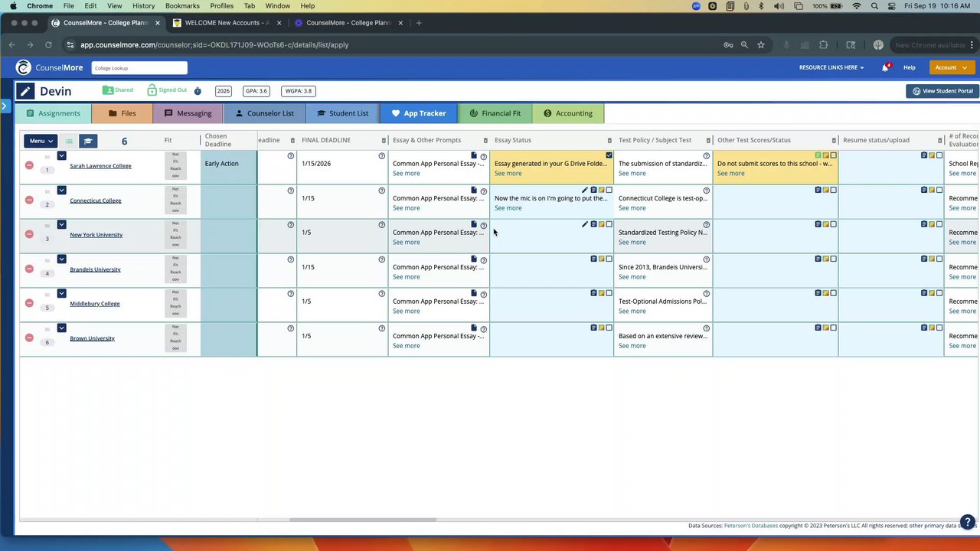980x551 pixels.
Task: Expand the Brown University row arrow
Action: (x=61, y=328)
